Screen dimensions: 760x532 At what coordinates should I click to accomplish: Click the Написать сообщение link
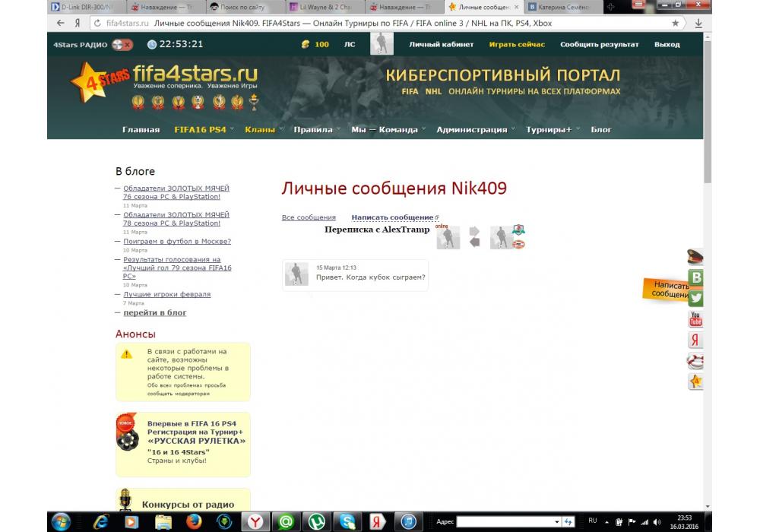click(392, 217)
